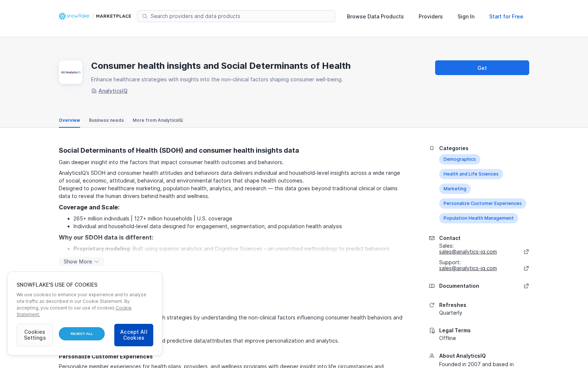
Task: Click the page title heading text
Action: tap(221, 66)
